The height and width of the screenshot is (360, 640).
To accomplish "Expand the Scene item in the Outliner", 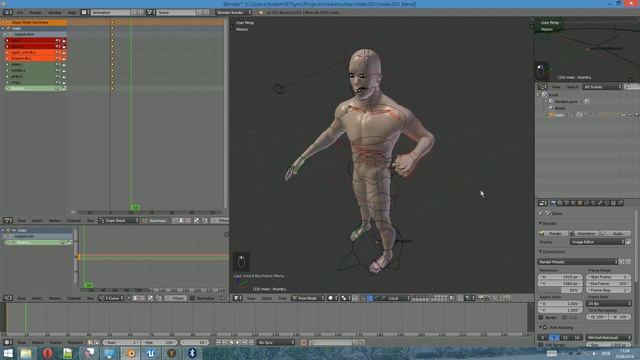I will 538,95.
